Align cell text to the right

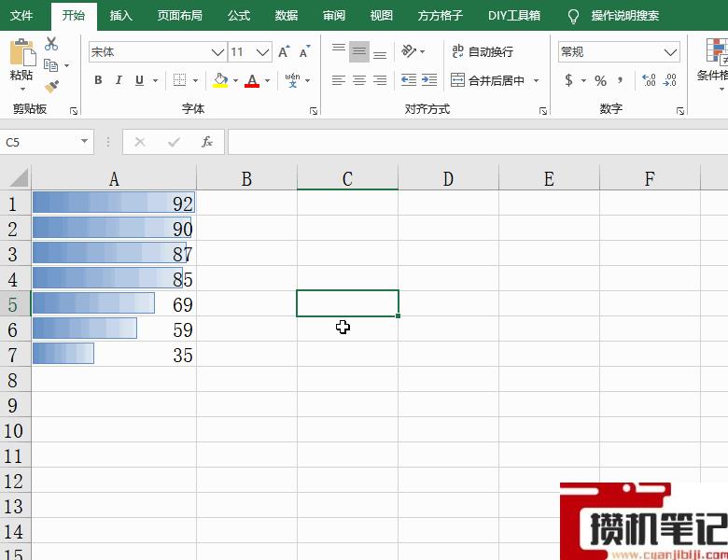380,80
